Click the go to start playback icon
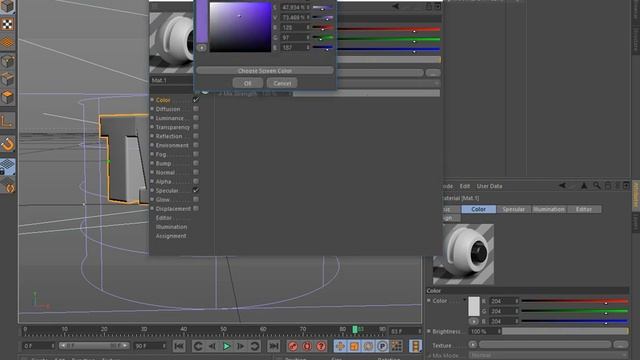The height and width of the screenshot is (360, 640). pos(179,346)
